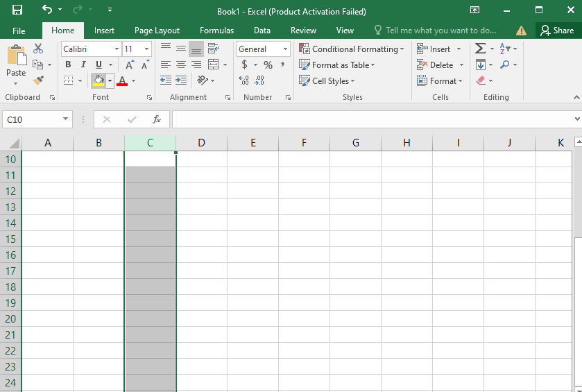Click the Fill down icon
Viewport: 582px width, 392px height.
[481, 65]
